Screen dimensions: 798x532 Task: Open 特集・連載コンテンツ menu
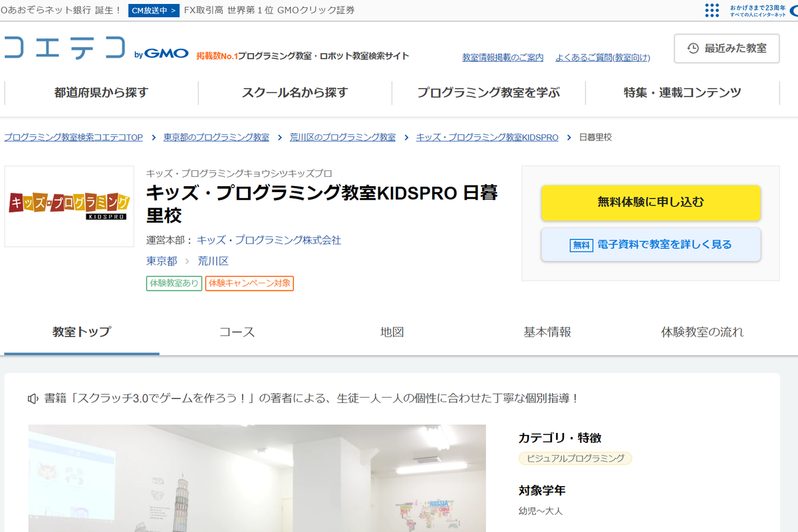(x=682, y=93)
